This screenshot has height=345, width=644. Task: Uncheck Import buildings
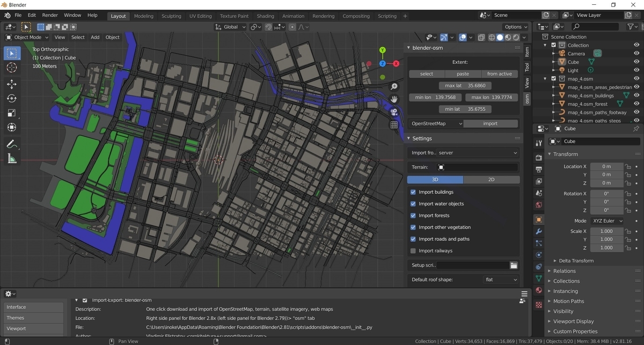click(413, 192)
